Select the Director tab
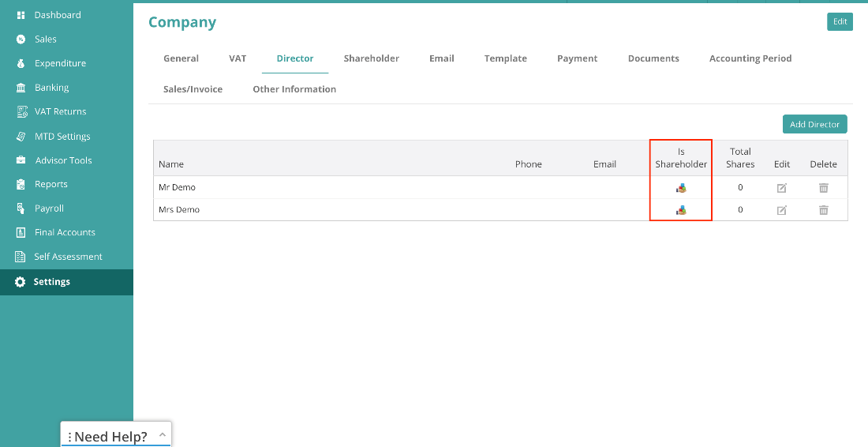 click(x=295, y=58)
